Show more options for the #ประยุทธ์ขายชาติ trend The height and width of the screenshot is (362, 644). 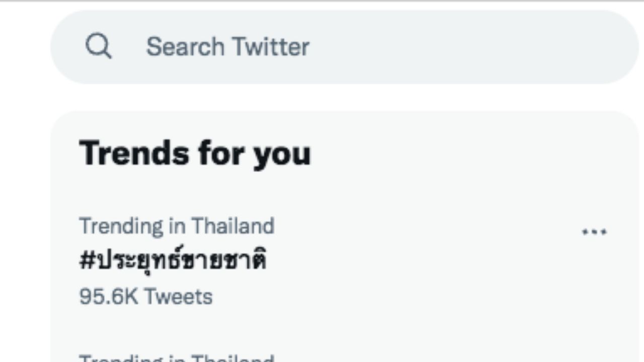pos(594,232)
